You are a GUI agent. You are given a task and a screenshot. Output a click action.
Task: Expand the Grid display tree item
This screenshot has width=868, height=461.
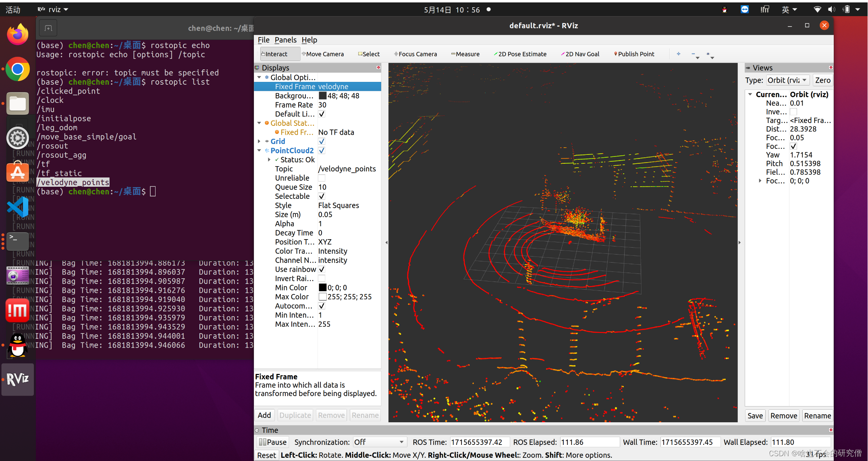click(259, 142)
